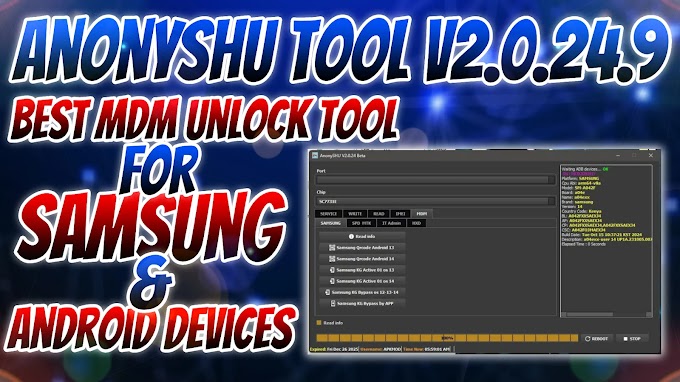
Task: Switch to the IMEI tab
Action: tap(400, 214)
